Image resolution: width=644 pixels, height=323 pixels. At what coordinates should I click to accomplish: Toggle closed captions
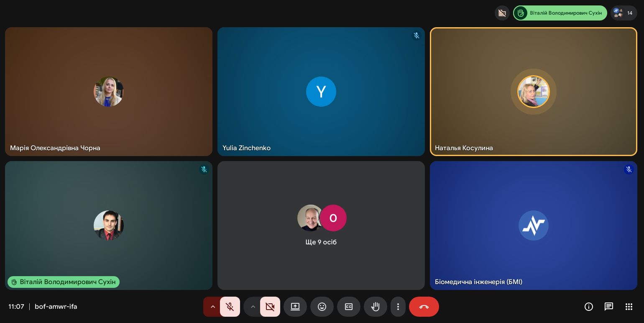click(x=349, y=307)
